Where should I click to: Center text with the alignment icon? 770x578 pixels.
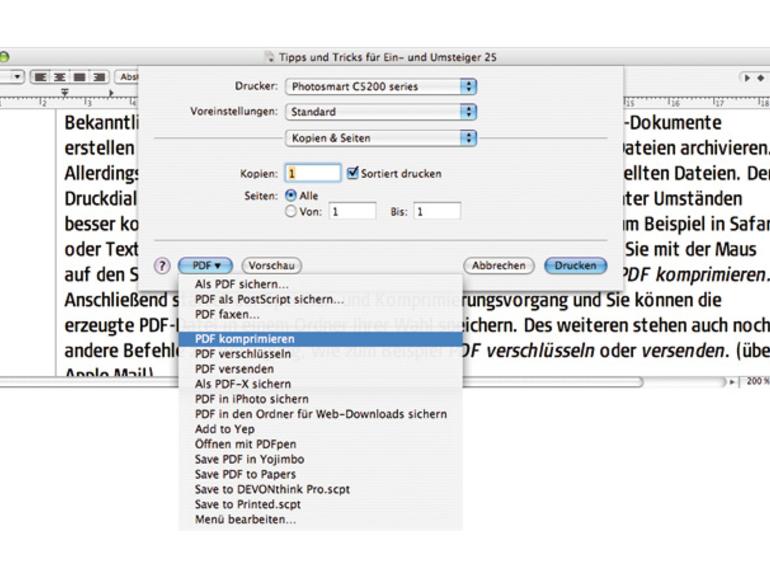click(60, 77)
